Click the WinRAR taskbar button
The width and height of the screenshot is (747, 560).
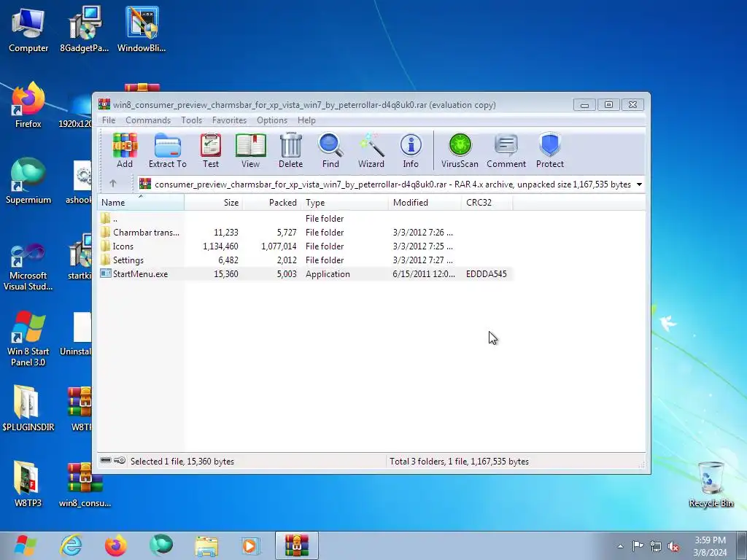click(x=297, y=545)
